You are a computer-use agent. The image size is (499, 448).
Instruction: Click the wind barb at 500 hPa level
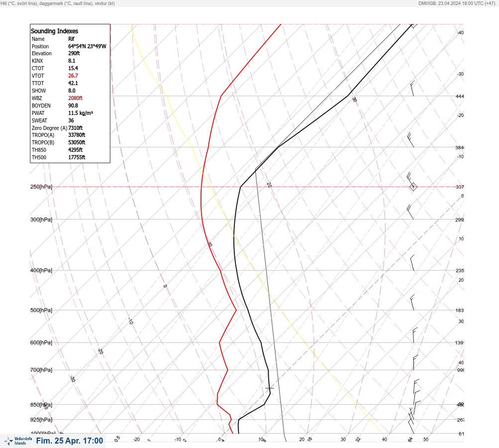click(x=412, y=303)
